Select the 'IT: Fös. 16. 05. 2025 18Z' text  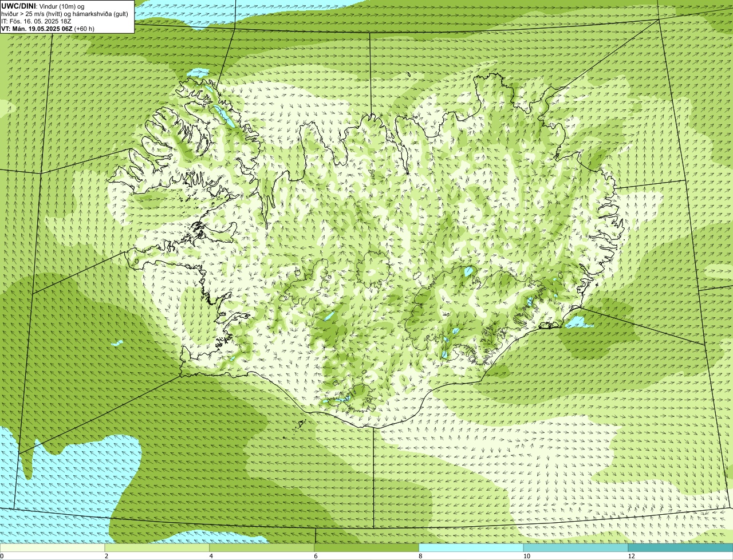(36, 21)
